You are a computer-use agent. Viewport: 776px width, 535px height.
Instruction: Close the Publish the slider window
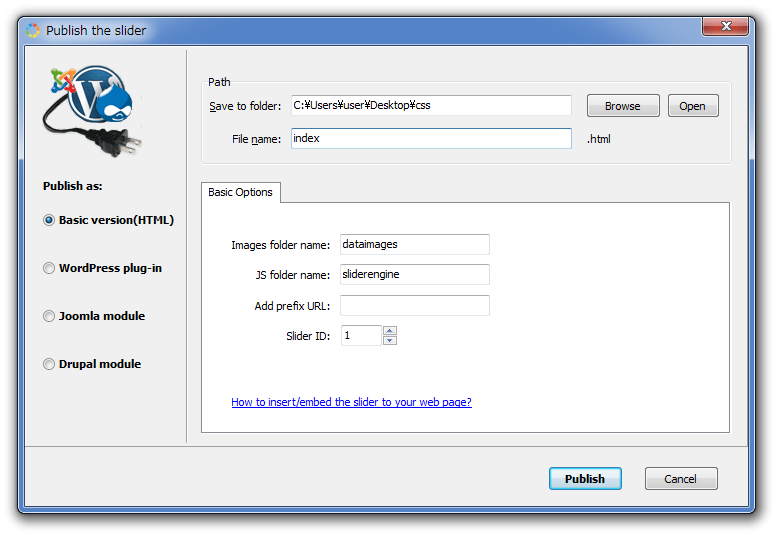point(725,26)
